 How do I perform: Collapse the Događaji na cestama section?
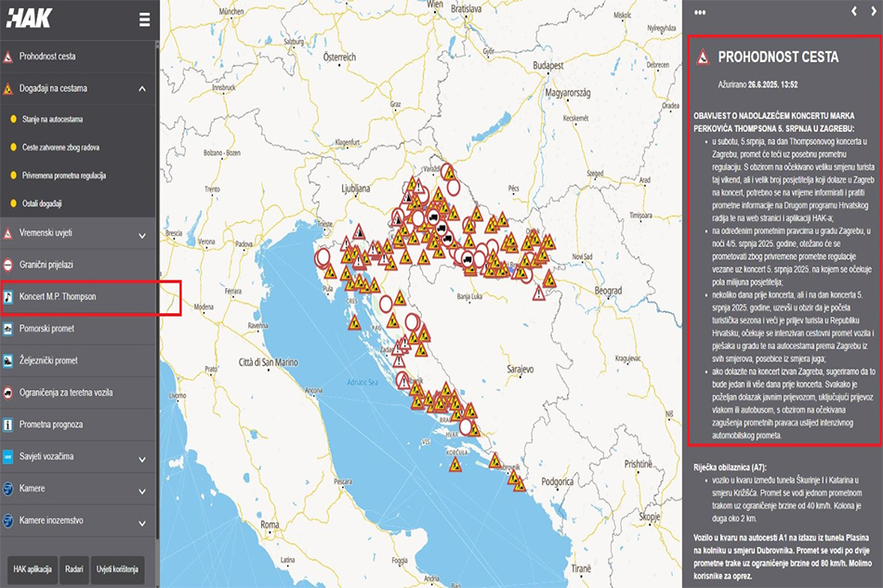coord(142,89)
